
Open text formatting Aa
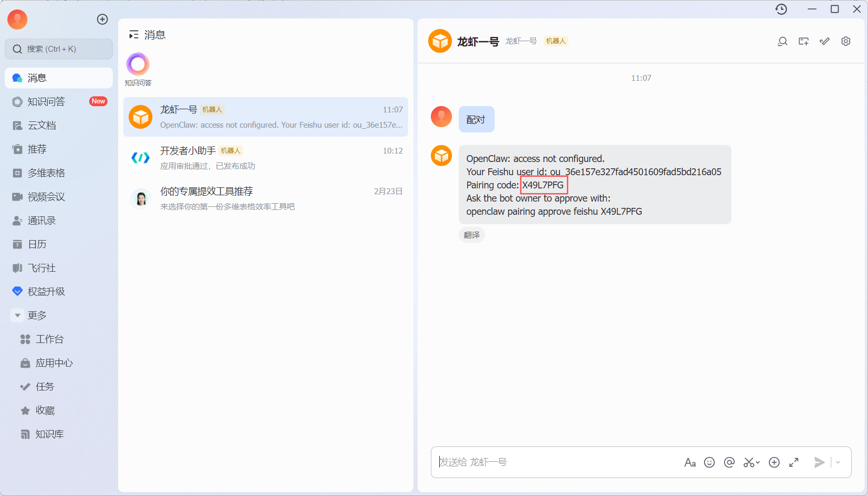(690, 463)
